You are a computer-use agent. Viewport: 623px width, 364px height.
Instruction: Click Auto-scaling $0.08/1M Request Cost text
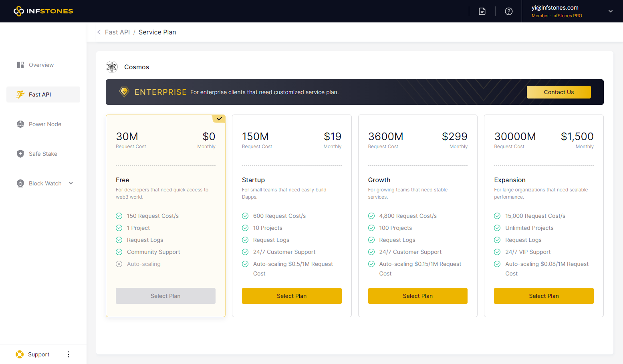547,269
